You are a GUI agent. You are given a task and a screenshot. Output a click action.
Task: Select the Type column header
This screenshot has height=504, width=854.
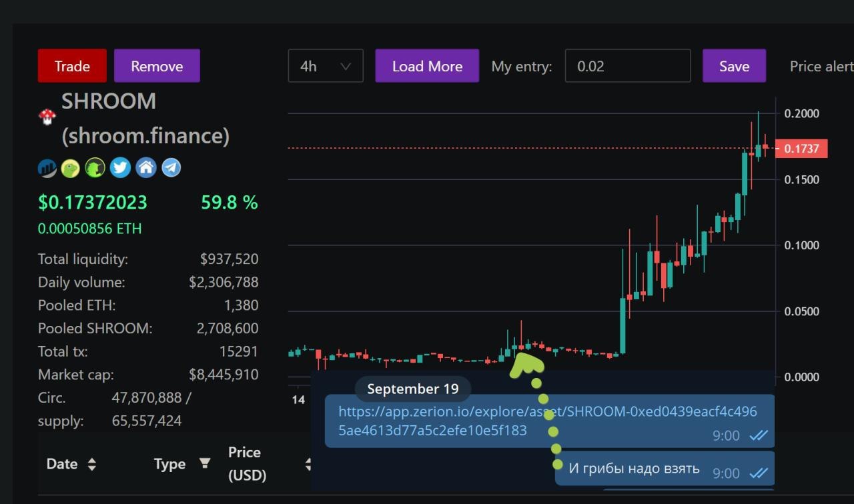point(169,464)
